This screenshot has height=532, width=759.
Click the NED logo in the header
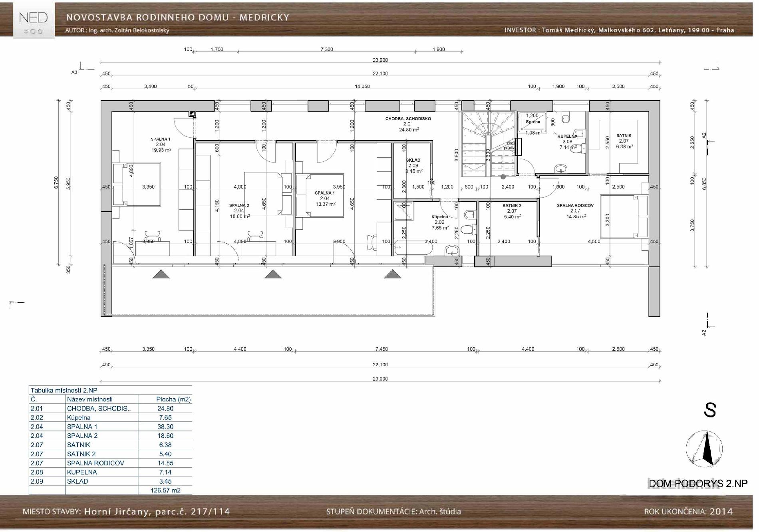coord(34,20)
